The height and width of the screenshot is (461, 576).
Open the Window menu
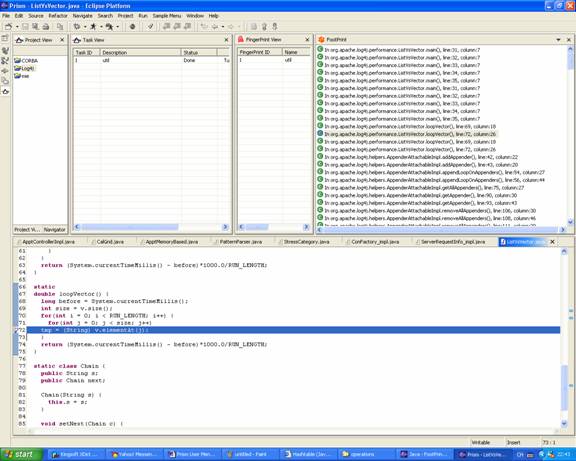[x=195, y=16]
